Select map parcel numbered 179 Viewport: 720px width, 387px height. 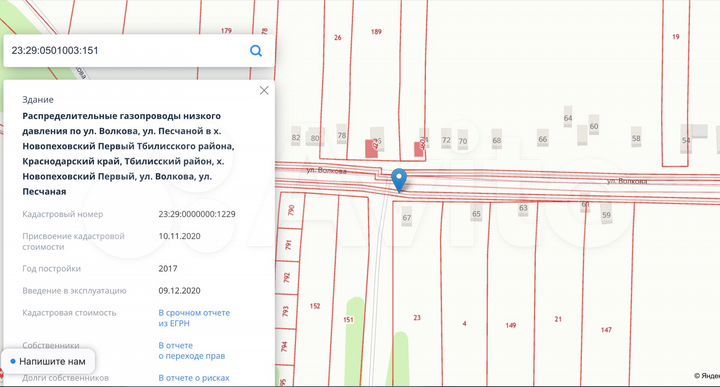[226, 31]
